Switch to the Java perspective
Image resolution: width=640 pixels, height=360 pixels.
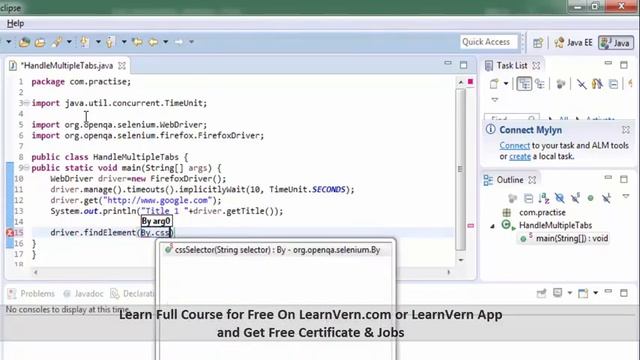(x=616, y=42)
